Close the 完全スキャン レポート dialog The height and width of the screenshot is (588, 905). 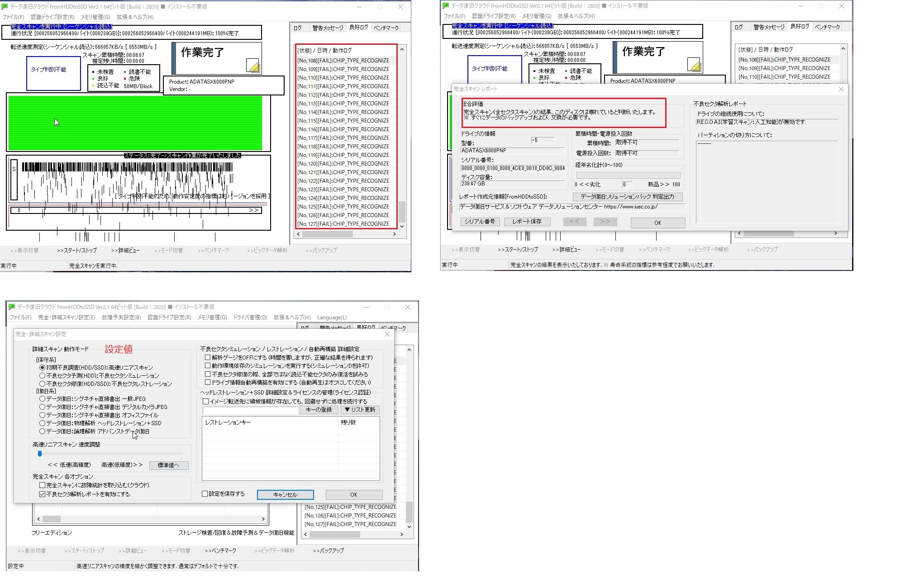click(x=841, y=89)
